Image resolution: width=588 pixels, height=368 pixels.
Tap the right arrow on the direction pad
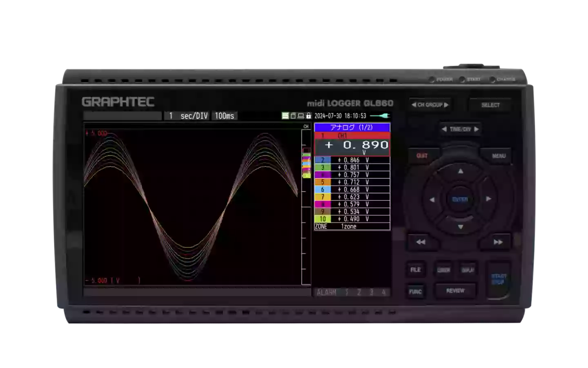pyautogui.click(x=488, y=199)
